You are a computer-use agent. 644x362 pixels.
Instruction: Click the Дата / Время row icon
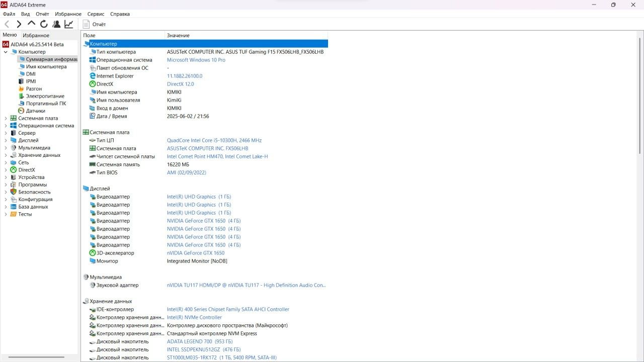(x=93, y=116)
